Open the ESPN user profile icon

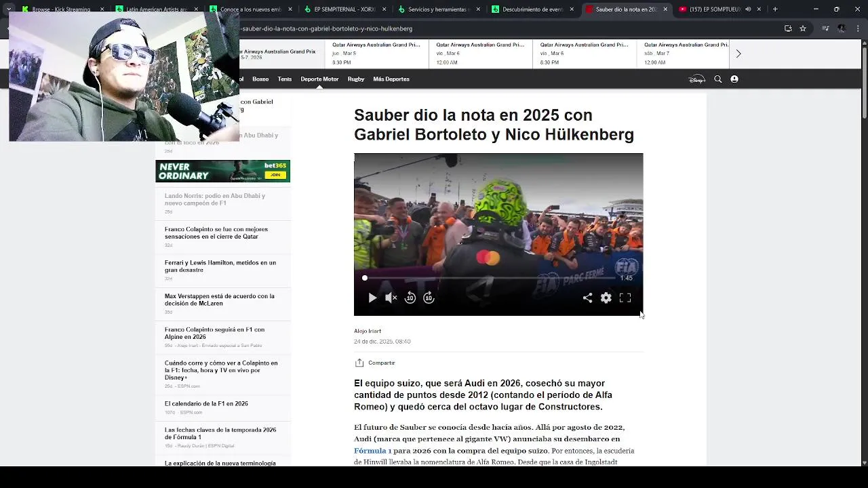[734, 79]
